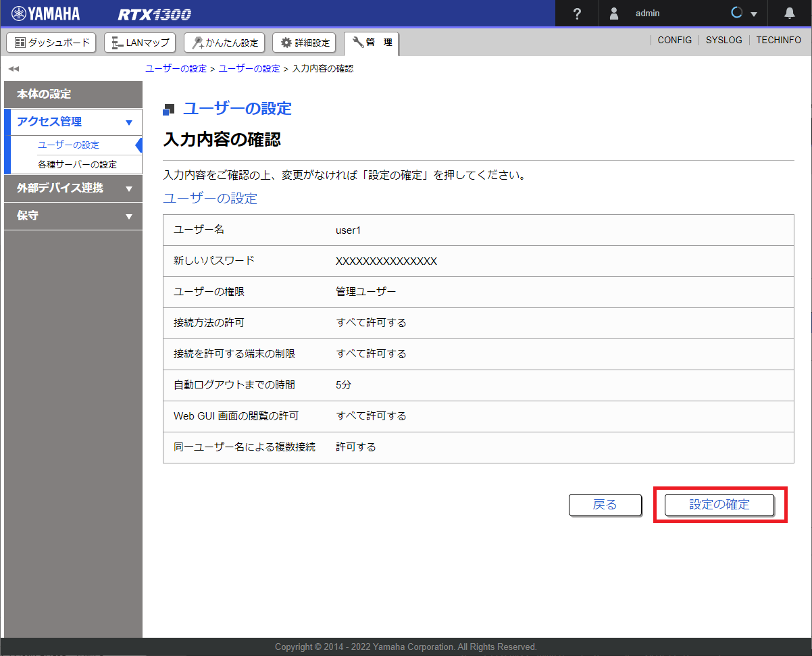
Task: Click the YAMAHA logo
Action: (45, 13)
